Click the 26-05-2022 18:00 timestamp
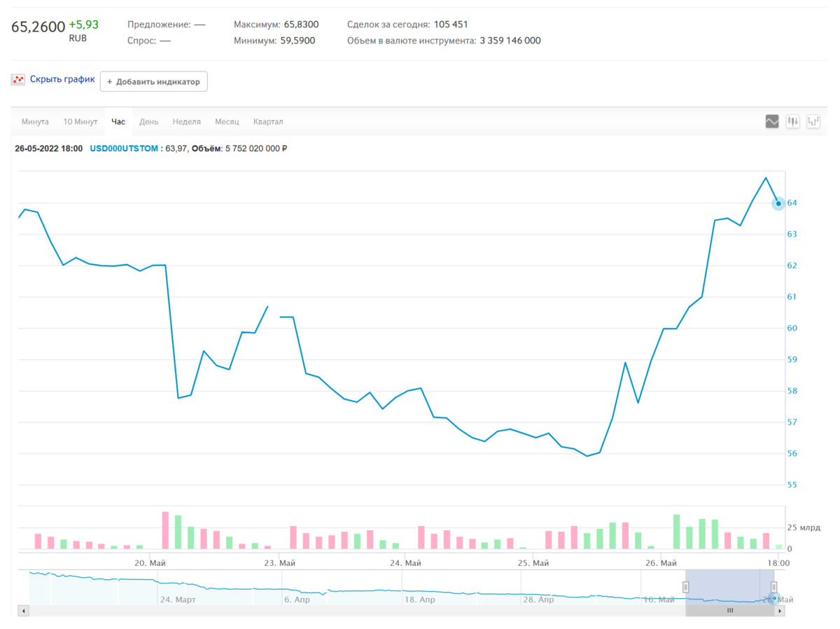 pyautogui.click(x=49, y=148)
